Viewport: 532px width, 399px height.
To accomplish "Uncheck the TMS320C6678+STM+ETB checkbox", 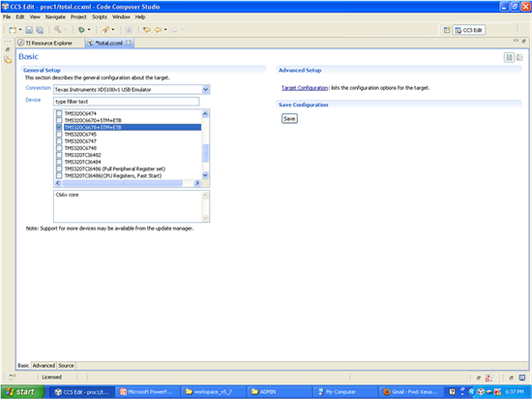I will 59,127.
